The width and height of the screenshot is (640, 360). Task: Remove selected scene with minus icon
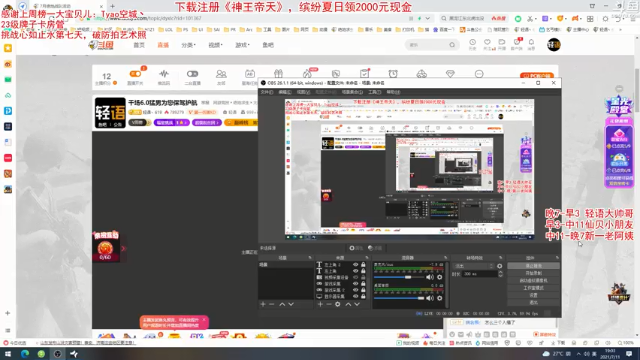pos(271,304)
